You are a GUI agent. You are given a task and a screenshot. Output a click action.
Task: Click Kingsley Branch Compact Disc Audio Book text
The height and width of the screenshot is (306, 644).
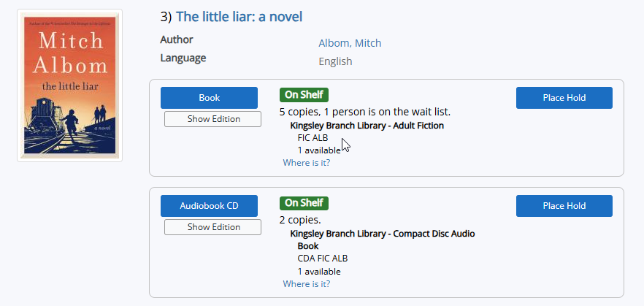point(382,234)
